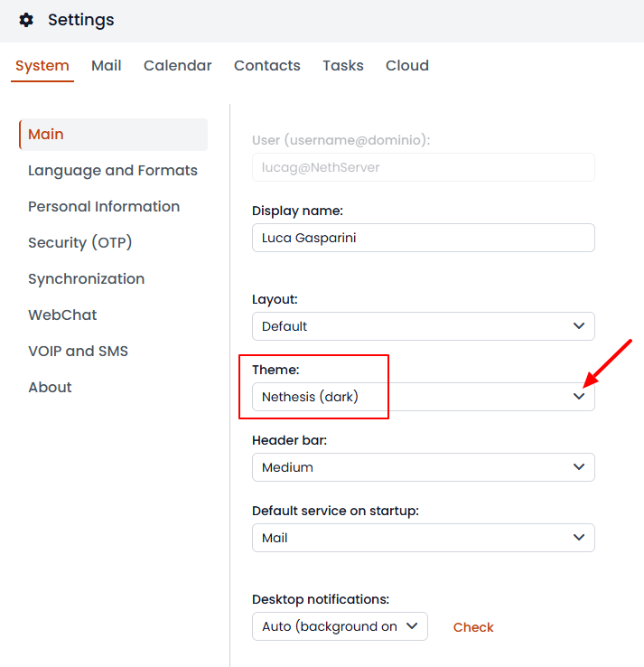Switch to the Mail tab
The image size is (644, 667).
click(107, 66)
